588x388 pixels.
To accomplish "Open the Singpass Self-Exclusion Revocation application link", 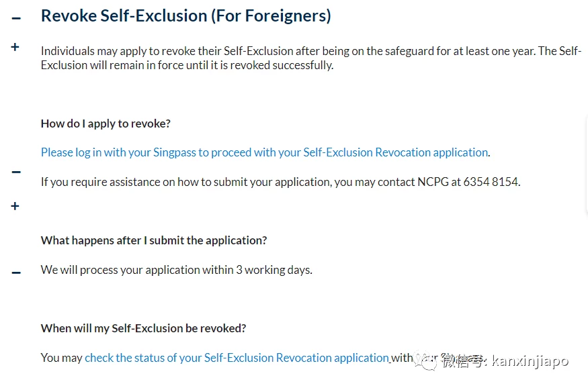I will (x=264, y=152).
